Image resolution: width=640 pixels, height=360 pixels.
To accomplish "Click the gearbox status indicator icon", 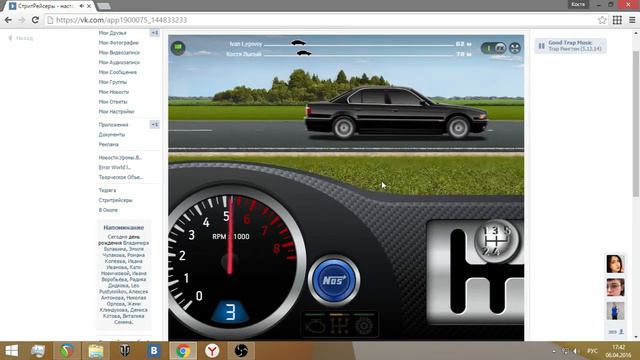I will (x=339, y=326).
